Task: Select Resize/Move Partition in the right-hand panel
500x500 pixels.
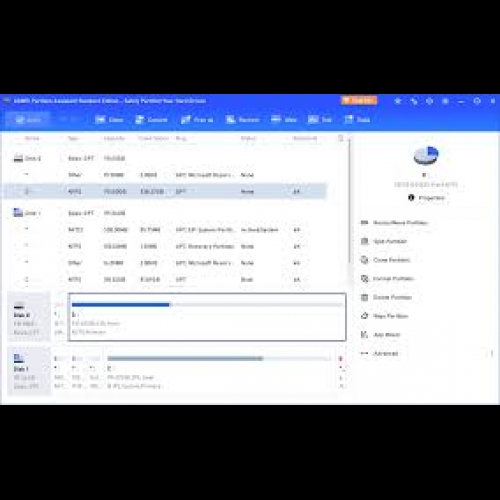Action: 394,223
